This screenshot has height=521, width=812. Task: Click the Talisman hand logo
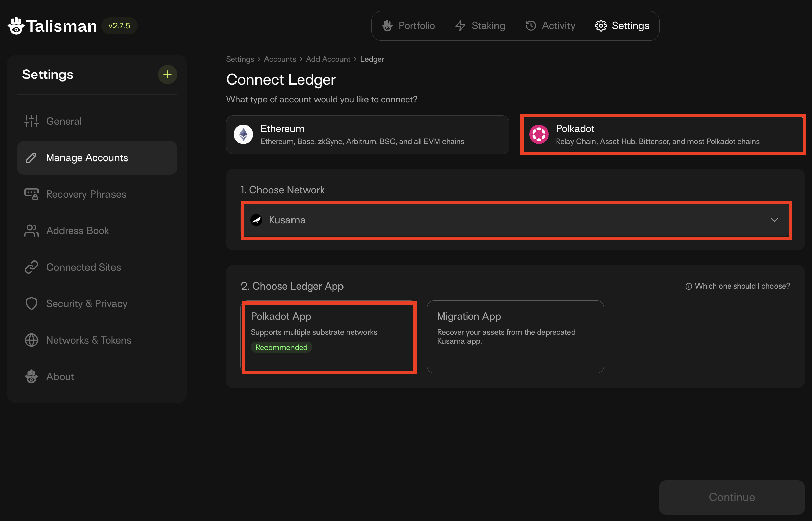point(16,26)
